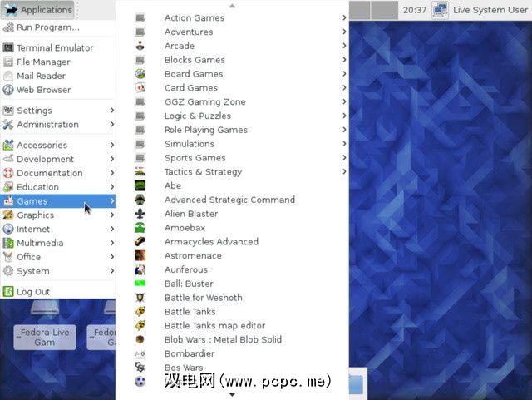Open the Applications menu button
The height and width of the screenshot is (400, 532).
point(38,10)
